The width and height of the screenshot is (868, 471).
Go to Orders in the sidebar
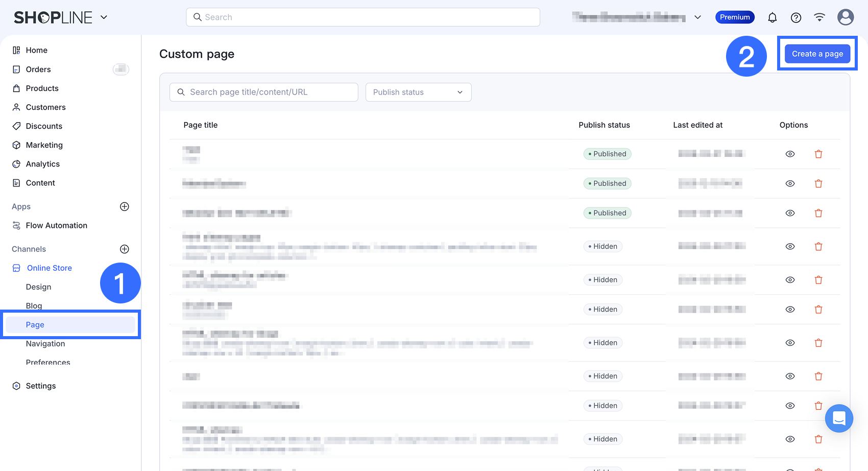coord(38,69)
